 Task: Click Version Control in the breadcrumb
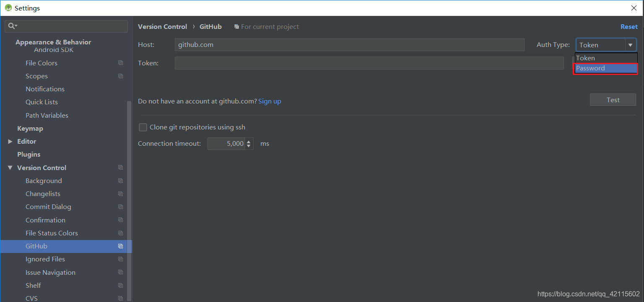coord(162,26)
